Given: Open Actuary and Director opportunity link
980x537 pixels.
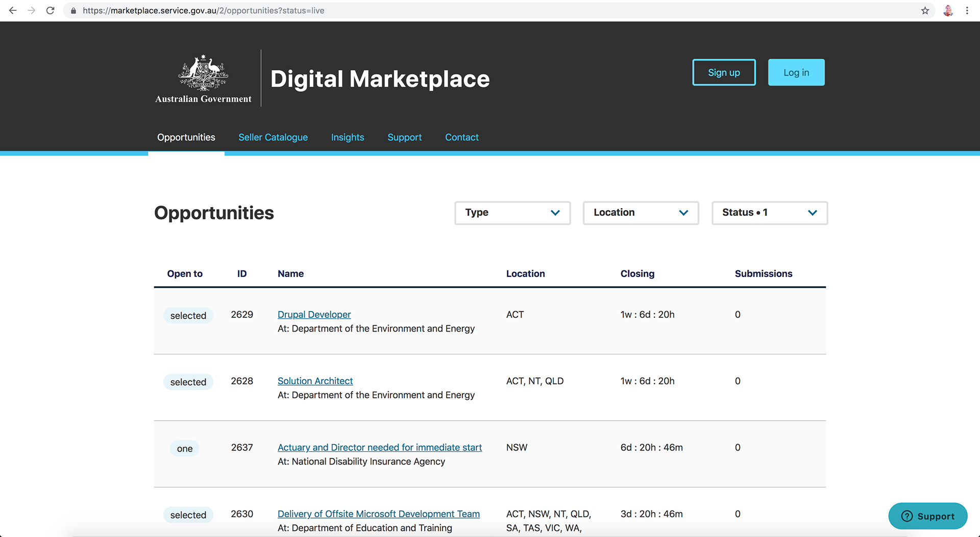Looking at the screenshot, I should click(380, 447).
